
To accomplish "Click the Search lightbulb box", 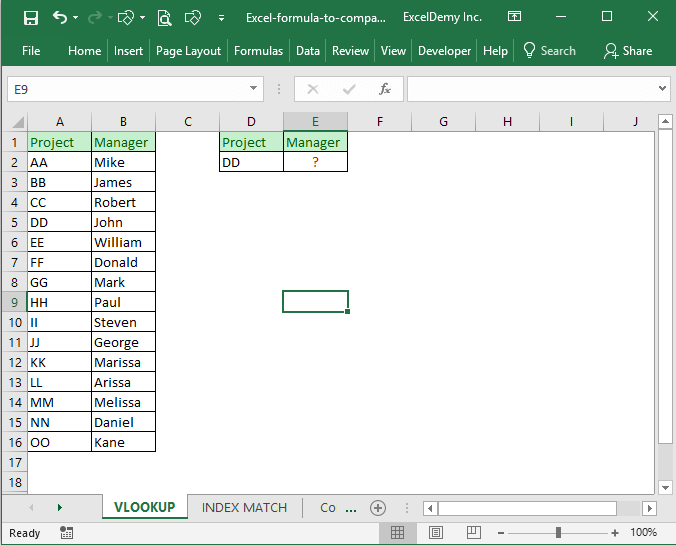I will (x=549, y=51).
